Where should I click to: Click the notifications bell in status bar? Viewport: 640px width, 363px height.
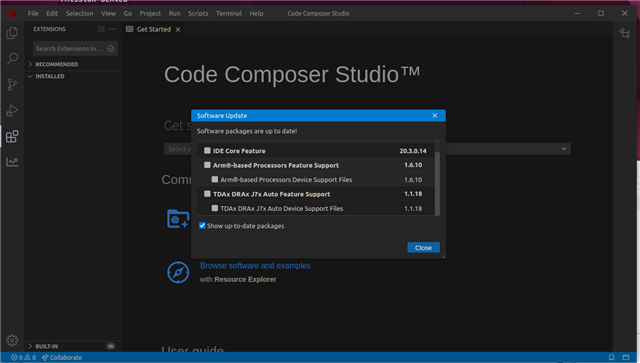[611, 357]
